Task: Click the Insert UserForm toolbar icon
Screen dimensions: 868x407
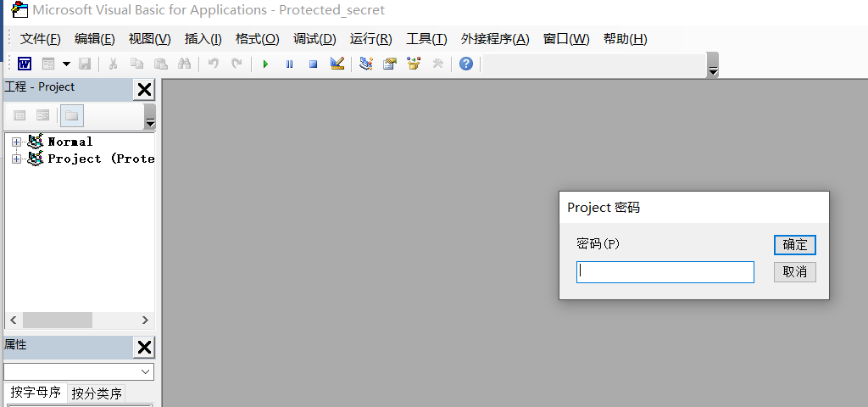Action: coord(48,64)
